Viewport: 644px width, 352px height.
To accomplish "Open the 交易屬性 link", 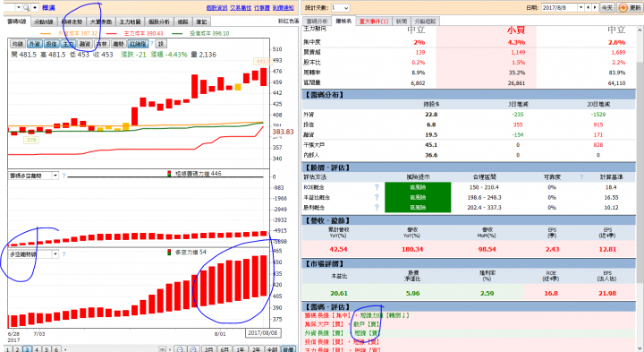I will click(x=241, y=8).
